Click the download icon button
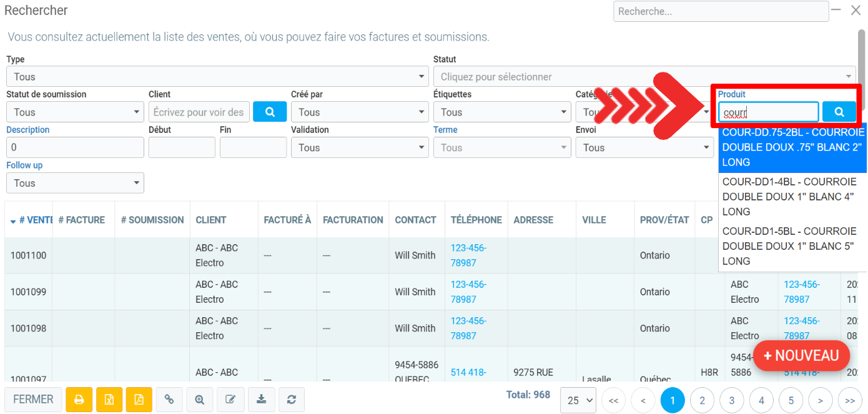The width and height of the screenshot is (868, 414). point(261,400)
